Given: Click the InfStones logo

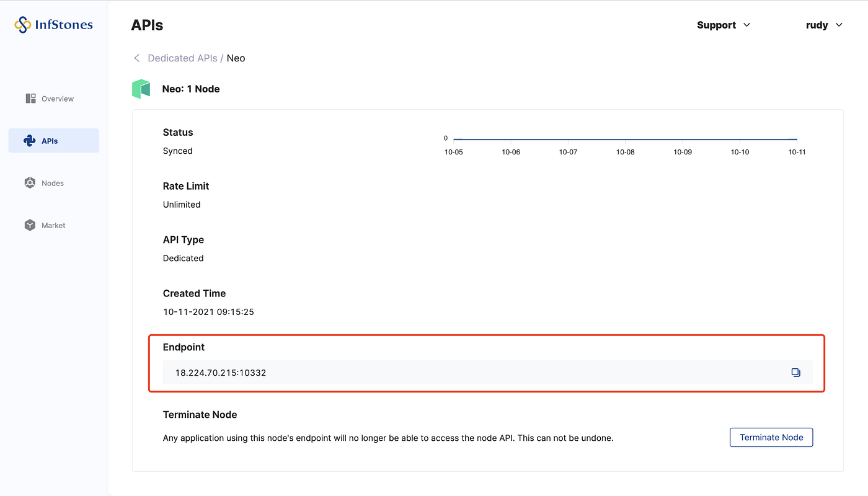Looking at the screenshot, I should [x=53, y=25].
